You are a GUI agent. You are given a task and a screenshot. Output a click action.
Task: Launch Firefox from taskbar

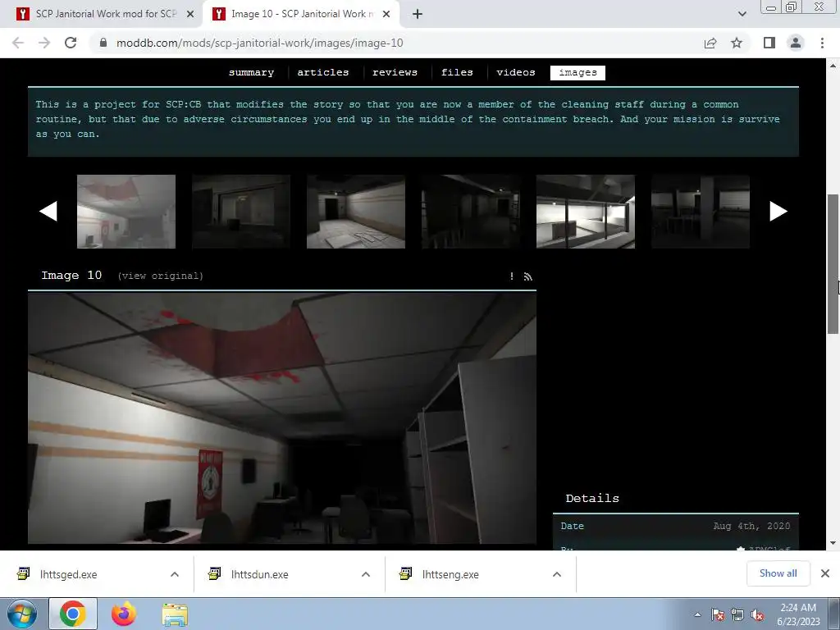coord(124,614)
